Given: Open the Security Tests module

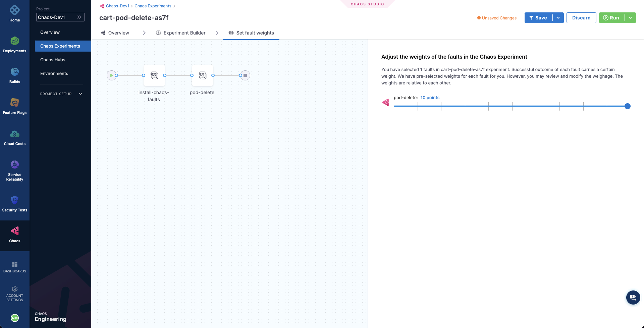Looking at the screenshot, I should click(15, 204).
